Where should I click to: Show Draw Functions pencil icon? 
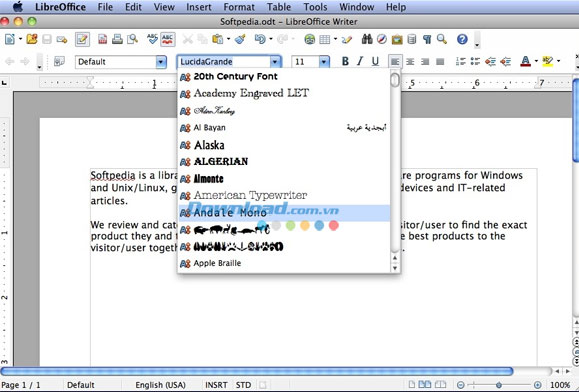[x=347, y=39]
